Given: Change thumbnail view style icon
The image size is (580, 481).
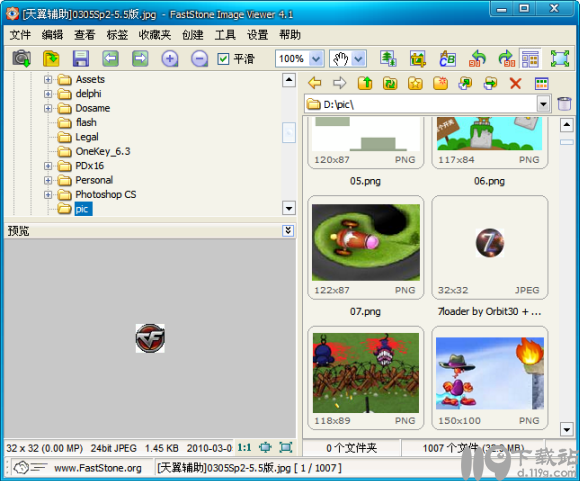Looking at the screenshot, I should (x=541, y=83).
